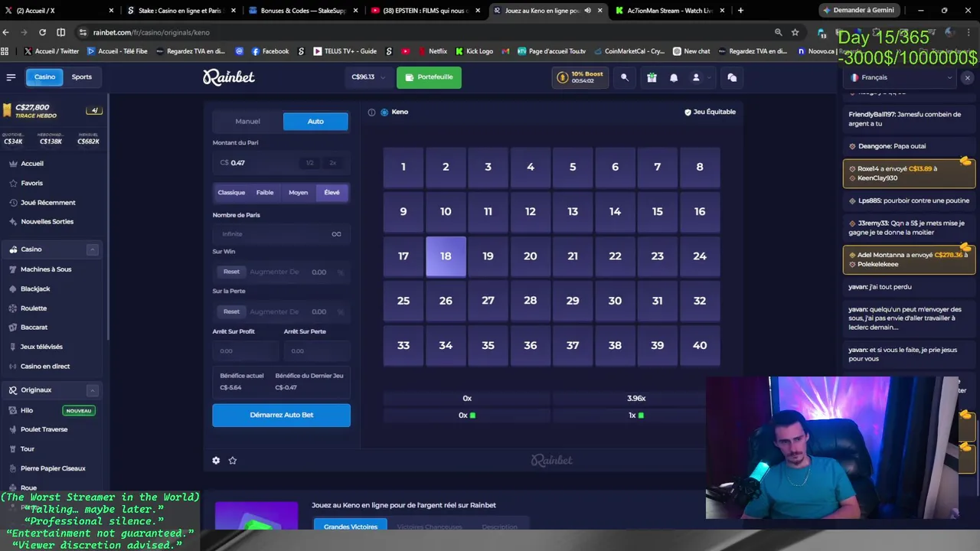The image size is (980, 551).
Task: Choose Reset under Sur Win
Action: point(231,272)
